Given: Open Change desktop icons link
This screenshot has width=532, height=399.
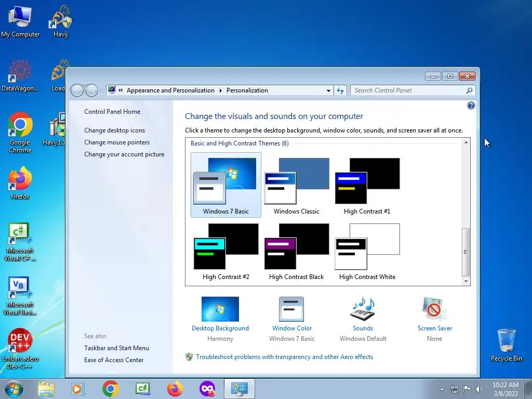Looking at the screenshot, I should [x=115, y=130].
